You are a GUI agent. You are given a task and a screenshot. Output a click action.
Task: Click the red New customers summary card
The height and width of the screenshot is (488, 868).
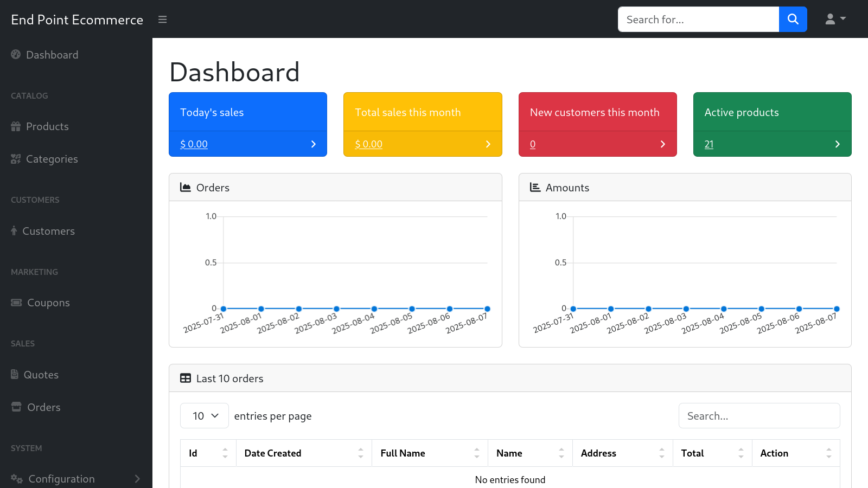[x=597, y=112]
